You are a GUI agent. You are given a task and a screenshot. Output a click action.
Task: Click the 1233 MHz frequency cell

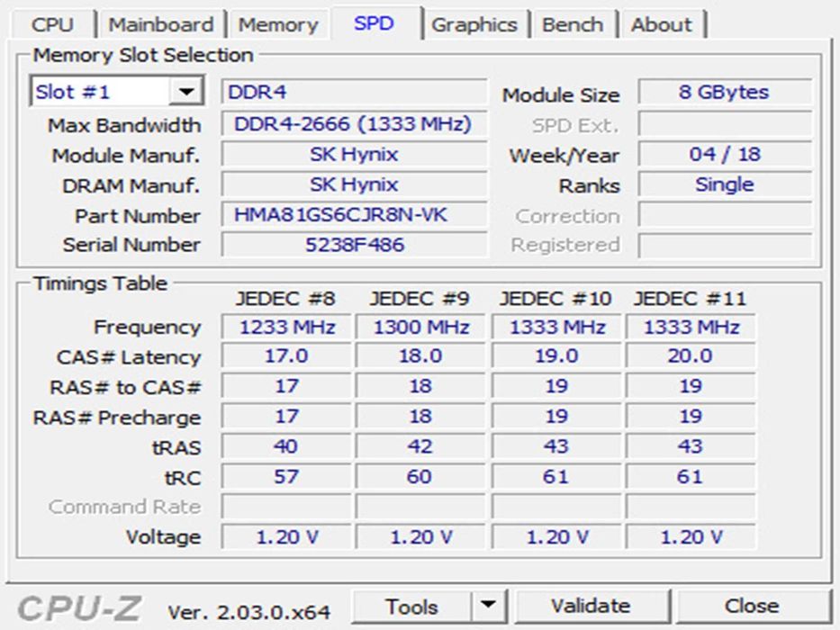click(286, 327)
